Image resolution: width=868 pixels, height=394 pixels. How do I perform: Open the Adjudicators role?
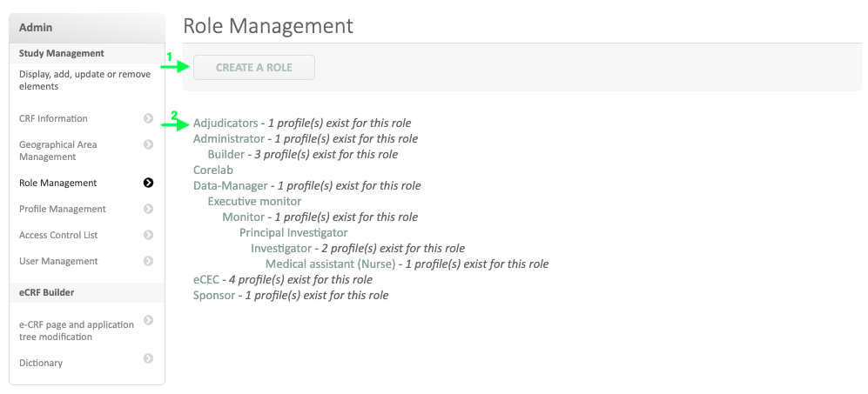225,124
